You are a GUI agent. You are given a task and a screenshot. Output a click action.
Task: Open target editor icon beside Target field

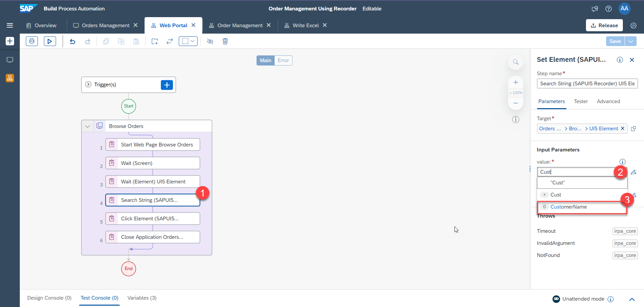coord(634,129)
